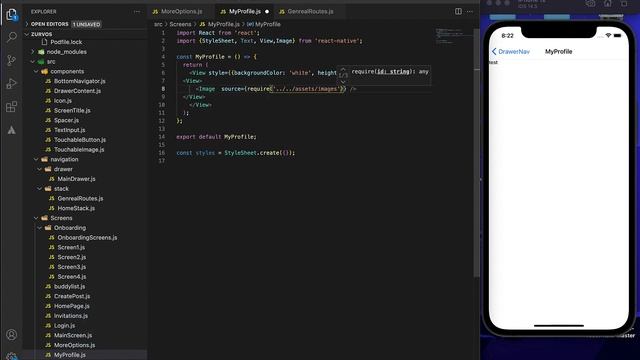Open the Manage gear menu
This screenshot has width=640, height=360.
11,356
